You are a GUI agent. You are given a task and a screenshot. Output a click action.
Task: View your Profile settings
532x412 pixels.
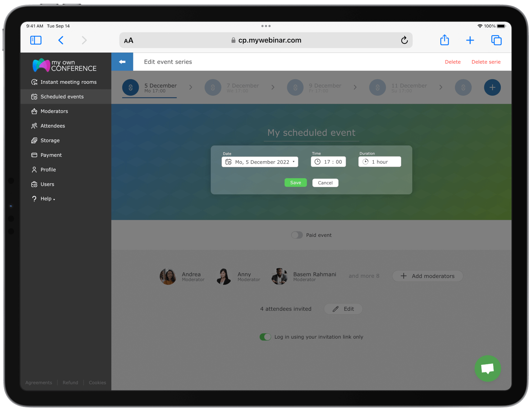click(48, 169)
